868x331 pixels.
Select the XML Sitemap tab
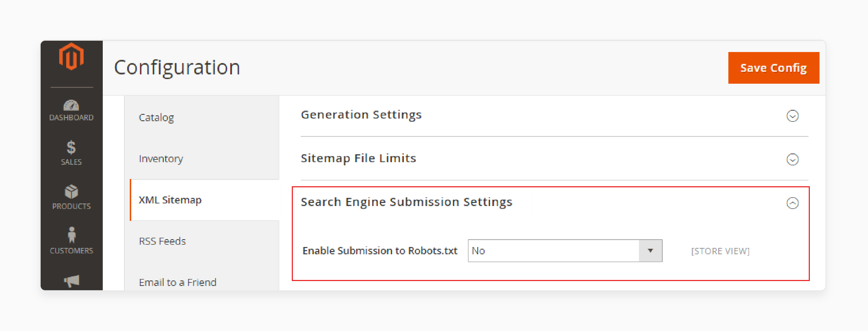tap(205, 200)
